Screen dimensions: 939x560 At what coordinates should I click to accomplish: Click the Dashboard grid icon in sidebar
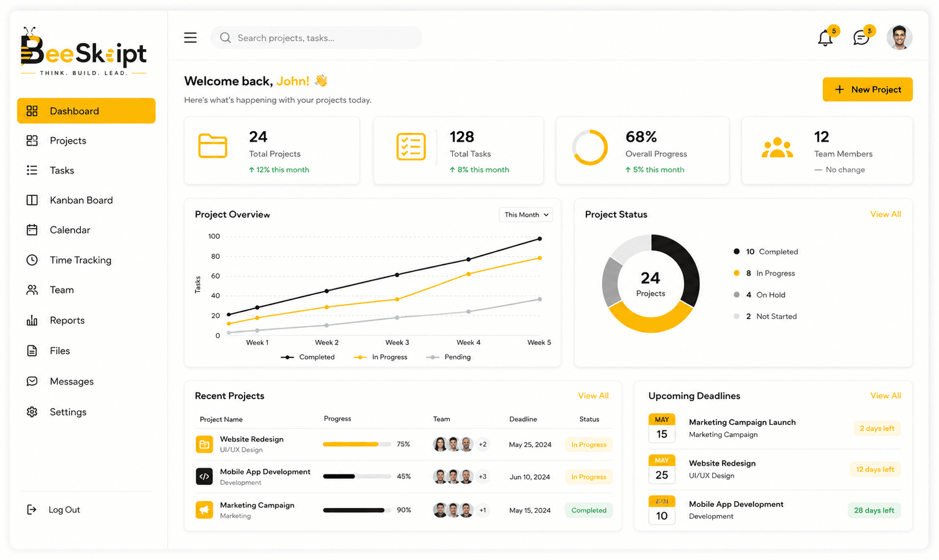[32, 111]
